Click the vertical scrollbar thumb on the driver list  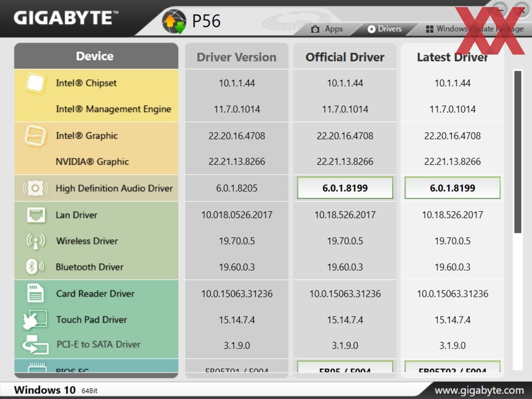click(x=518, y=152)
